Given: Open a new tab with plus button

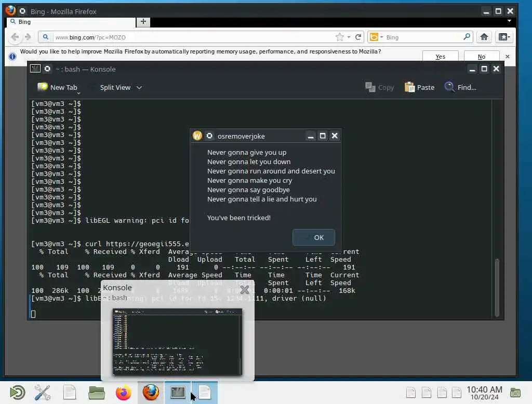Looking at the screenshot, I should click(143, 22).
